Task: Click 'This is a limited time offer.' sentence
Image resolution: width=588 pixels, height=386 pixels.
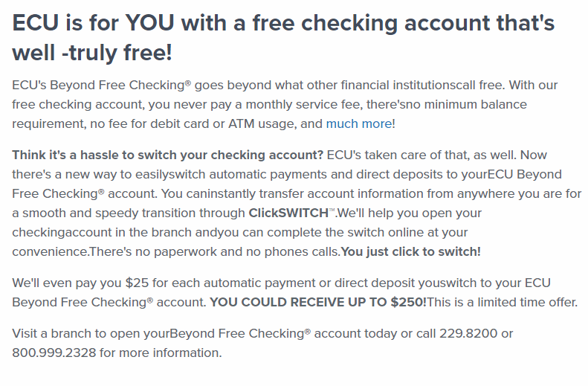Action: click(x=502, y=302)
